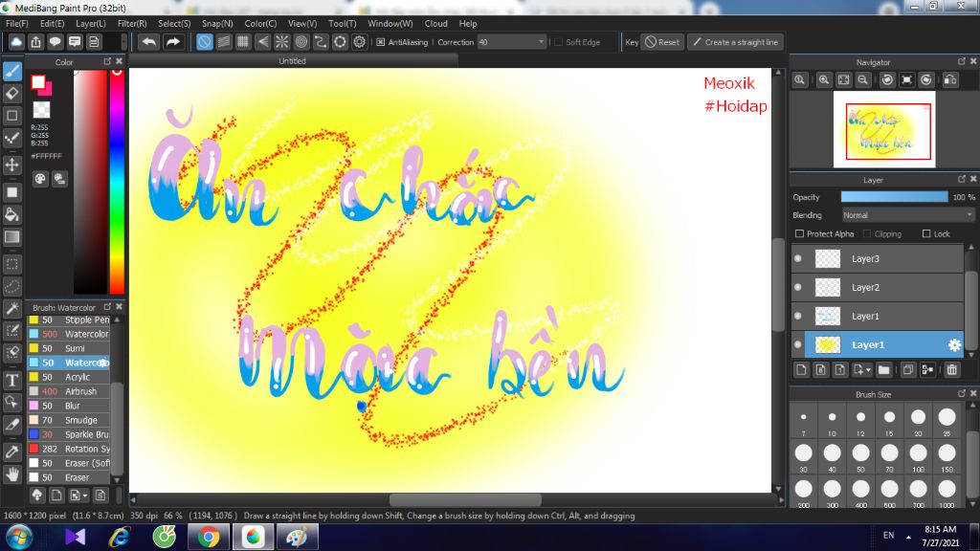Select the Bucket fill tool
The height and width of the screenshot is (551, 980).
click(x=11, y=214)
